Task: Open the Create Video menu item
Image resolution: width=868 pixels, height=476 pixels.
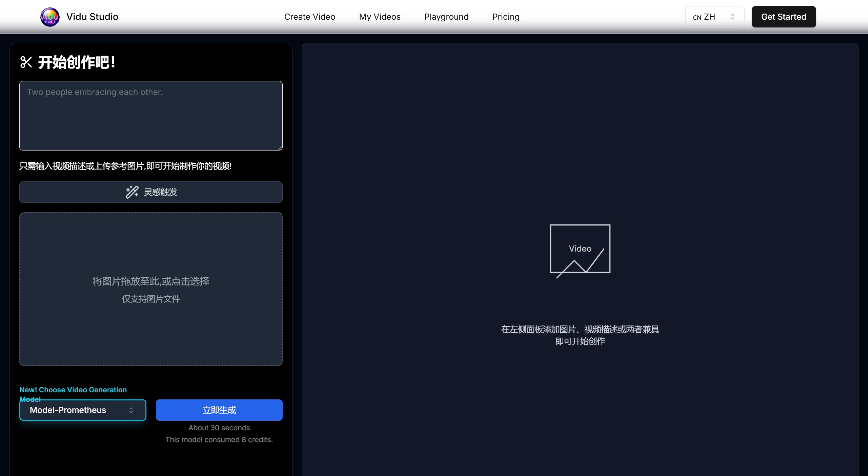Action: coord(309,17)
